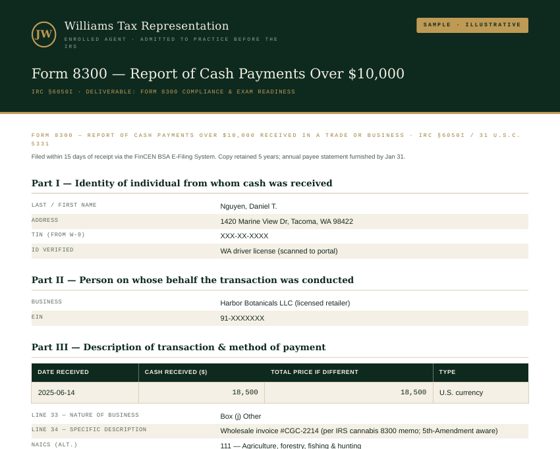Viewport: 560px width, 449px height.
Task: Select the date cell 2025-06-14
Action: click(x=56, y=393)
